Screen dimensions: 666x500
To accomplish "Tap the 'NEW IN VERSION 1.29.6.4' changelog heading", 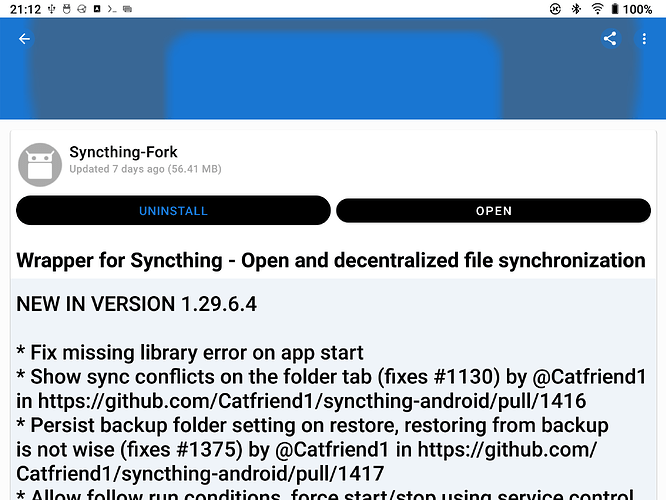I will 137,304.
